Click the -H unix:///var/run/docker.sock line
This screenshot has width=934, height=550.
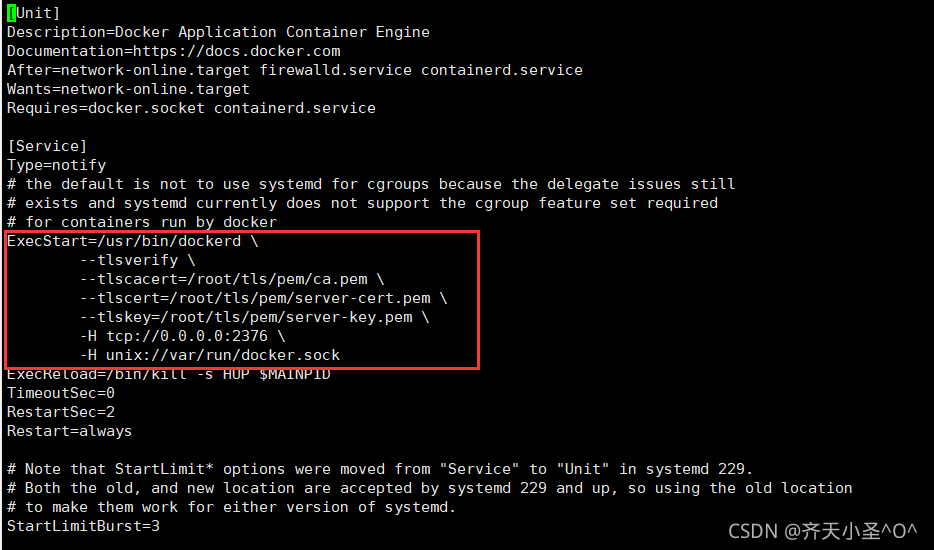(210, 355)
